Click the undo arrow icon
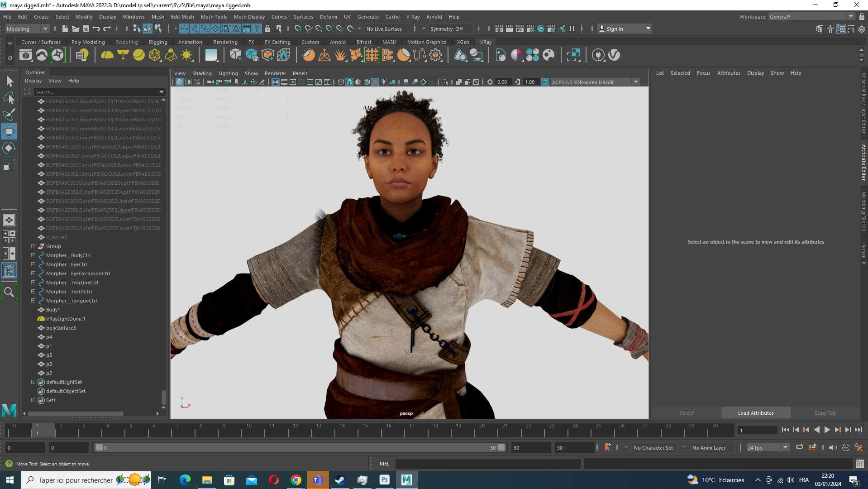 (x=96, y=29)
